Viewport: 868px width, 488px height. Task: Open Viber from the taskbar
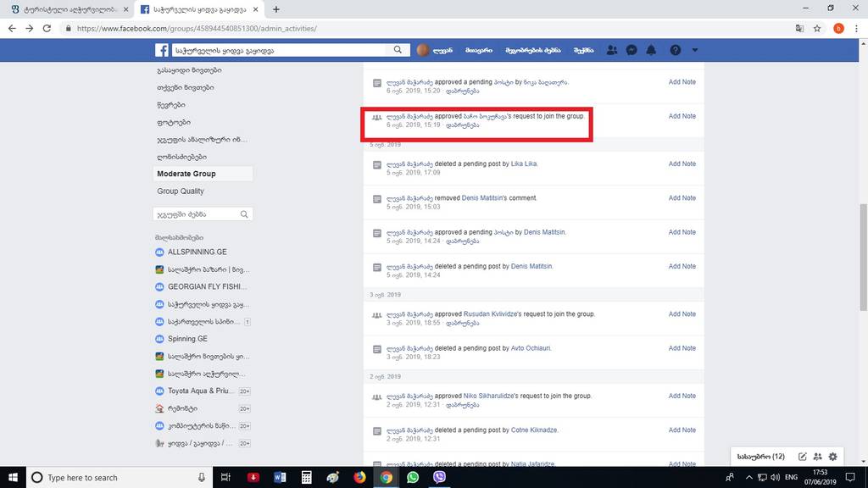(x=439, y=478)
